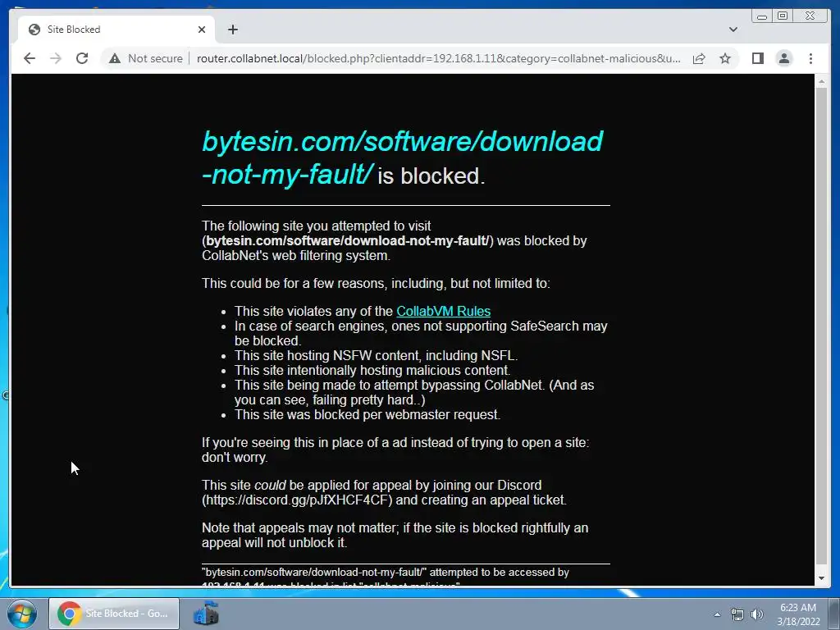Click the page scrollbar down arrow
The image size is (840, 630).
(821, 578)
